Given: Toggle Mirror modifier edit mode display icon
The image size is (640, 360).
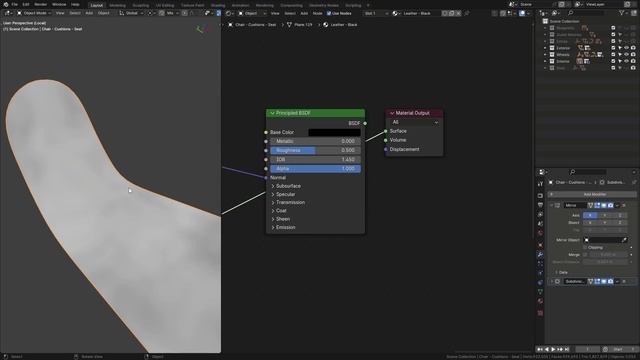Looking at the screenshot, I should tap(597, 205).
